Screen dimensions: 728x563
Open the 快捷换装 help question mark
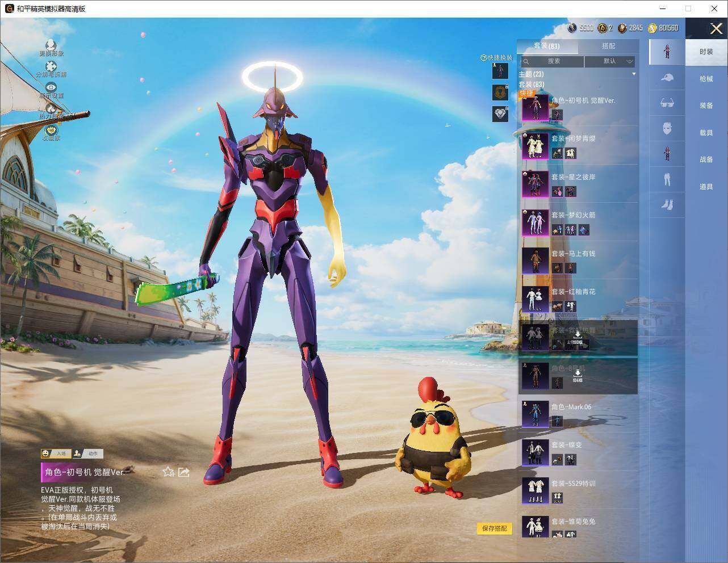pos(484,58)
